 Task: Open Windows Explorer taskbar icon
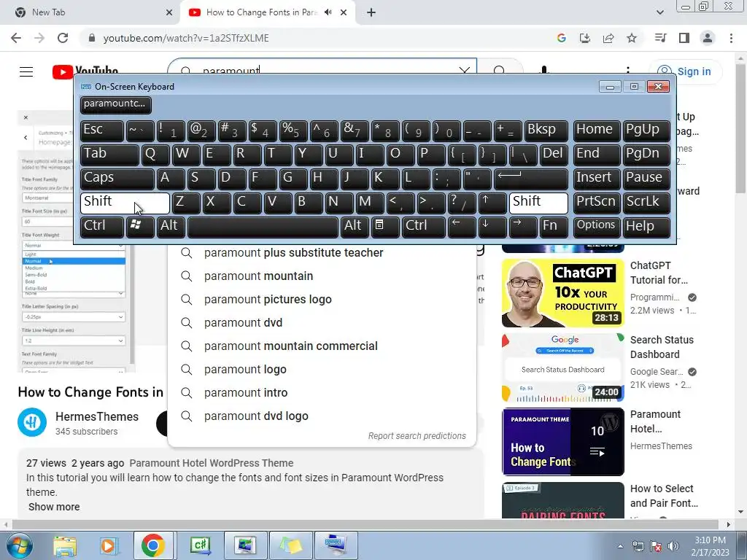tap(64, 545)
